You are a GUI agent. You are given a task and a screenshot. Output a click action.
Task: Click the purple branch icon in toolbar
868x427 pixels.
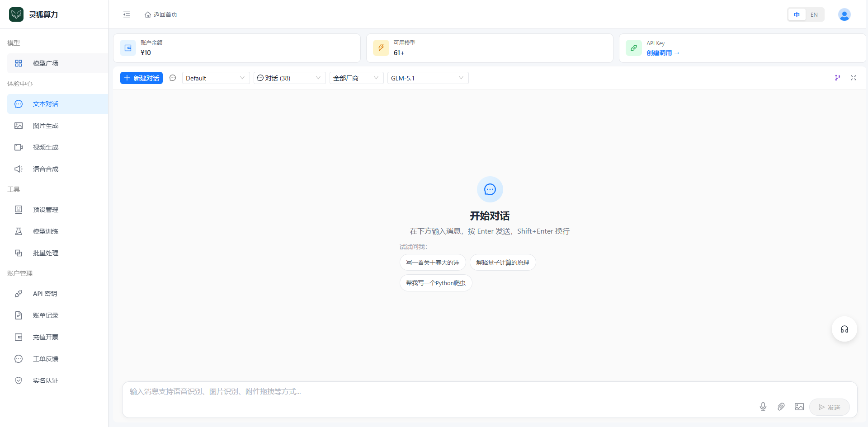click(x=837, y=78)
